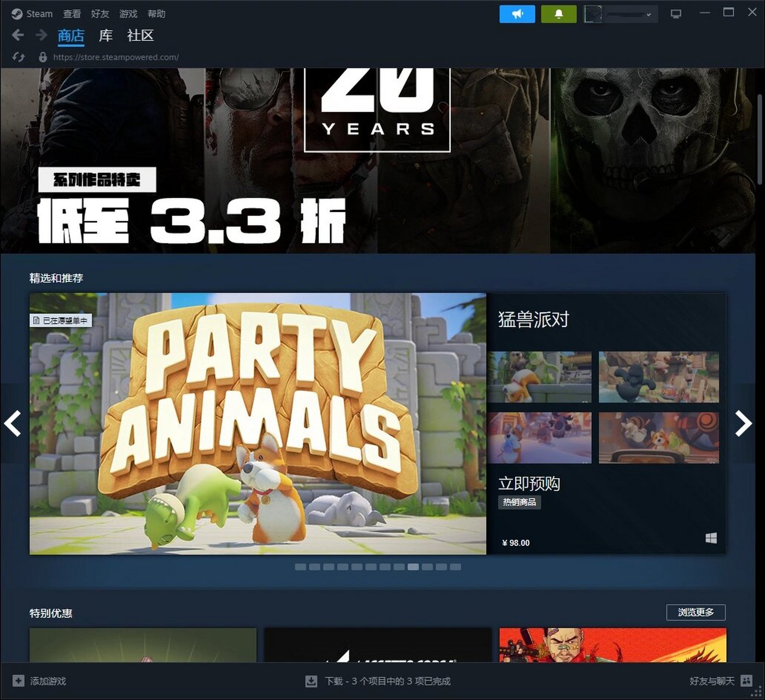Click the Steam logo menu
The height and width of the screenshot is (700, 765).
click(x=32, y=14)
